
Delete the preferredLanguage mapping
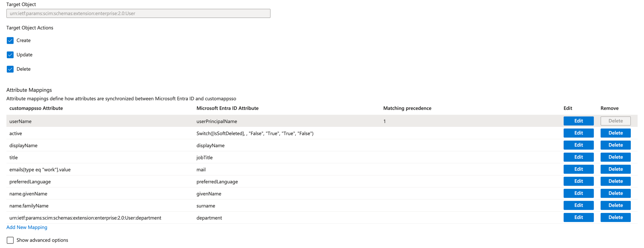(x=615, y=181)
